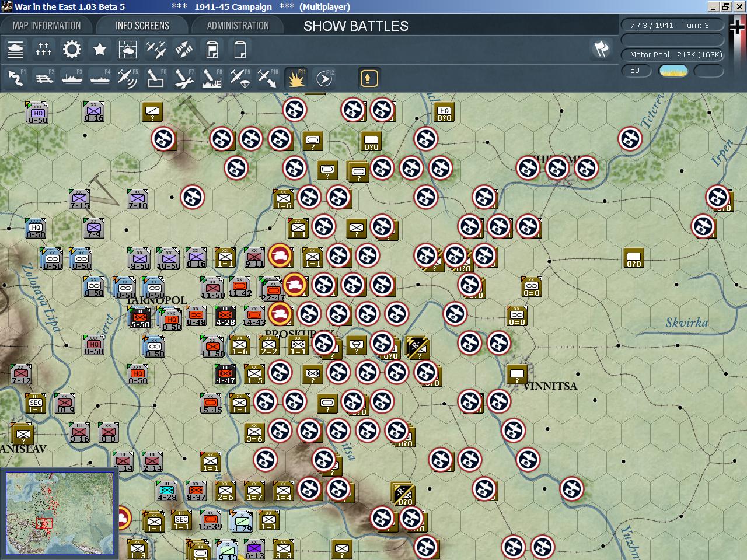Click the star commander's report icon

pyautogui.click(x=100, y=50)
